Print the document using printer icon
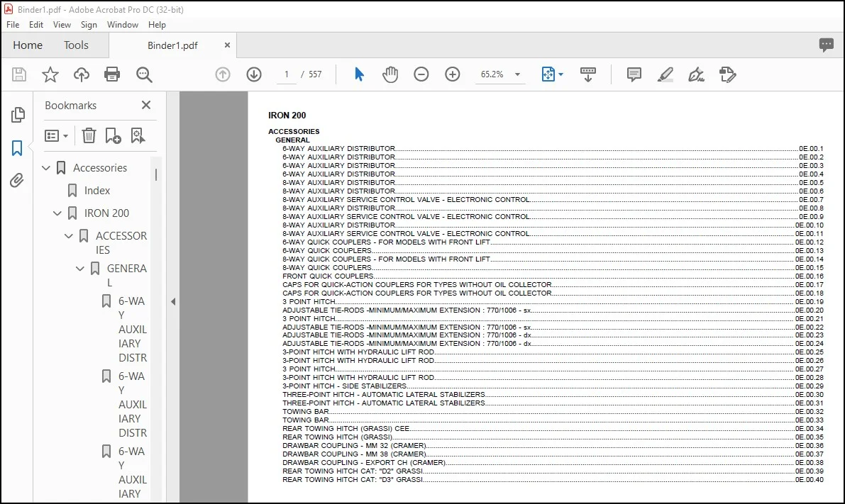The width and height of the screenshot is (845, 504). [x=112, y=74]
